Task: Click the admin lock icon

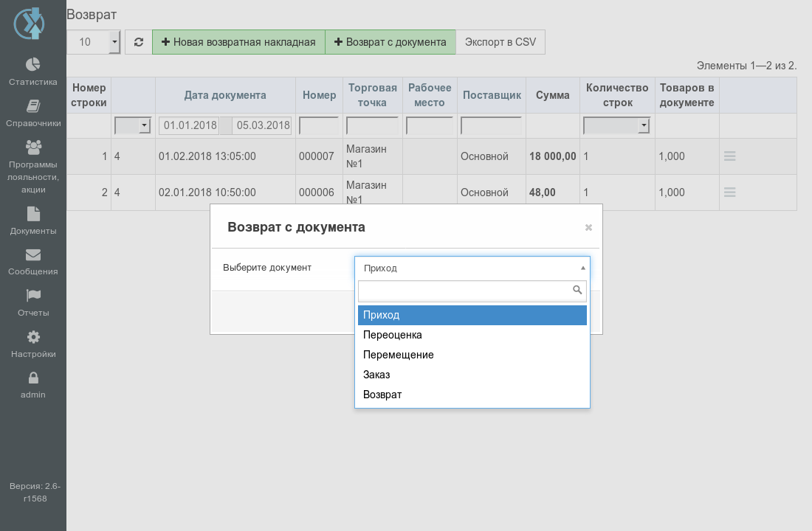Action: coord(33,378)
